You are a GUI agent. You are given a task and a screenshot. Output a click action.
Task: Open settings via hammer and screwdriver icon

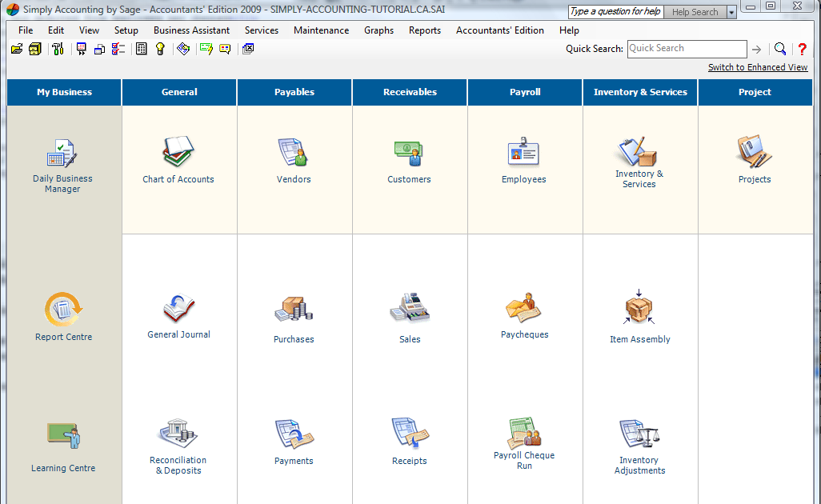click(x=58, y=49)
